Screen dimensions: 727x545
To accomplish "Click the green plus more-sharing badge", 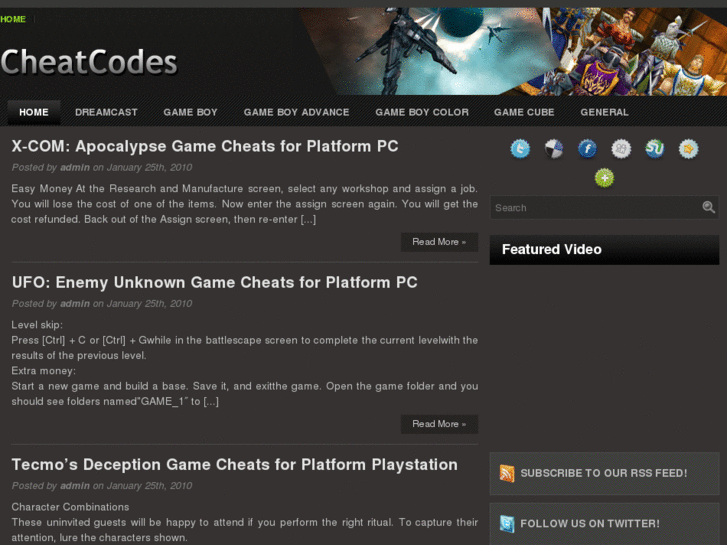I will (604, 178).
